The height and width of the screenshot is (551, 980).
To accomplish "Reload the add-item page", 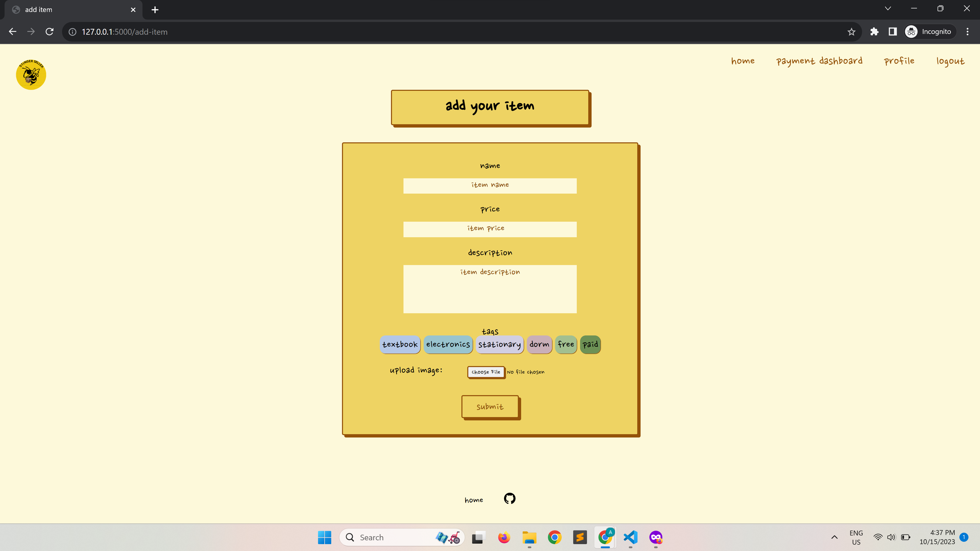I will tap(50, 32).
